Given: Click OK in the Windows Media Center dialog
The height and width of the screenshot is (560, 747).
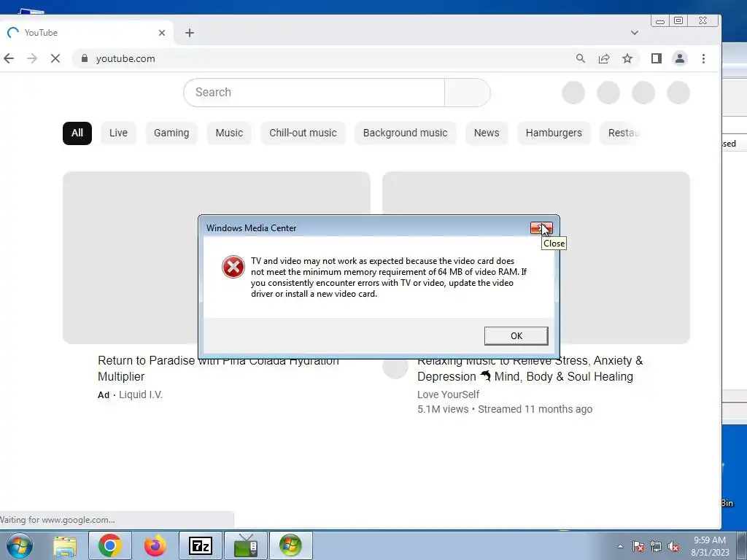Looking at the screenshot, I should pos(516,335).
